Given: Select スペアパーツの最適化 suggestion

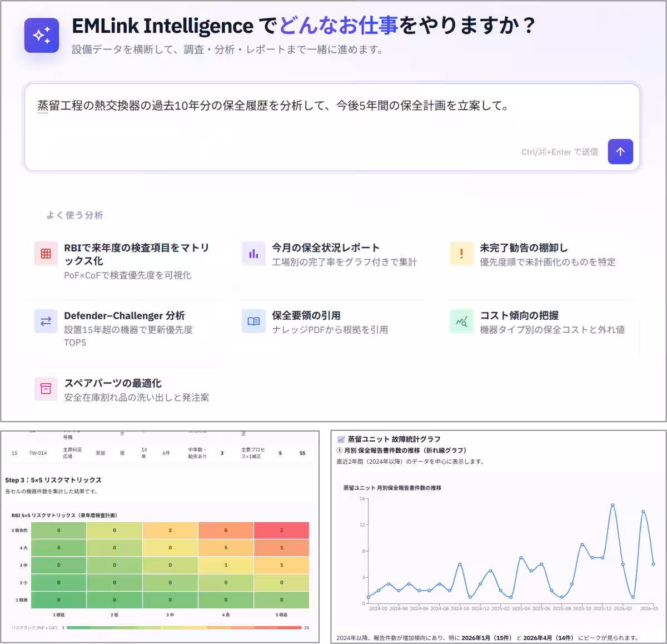Looking at the screenshot, I should tap(125, 390).
